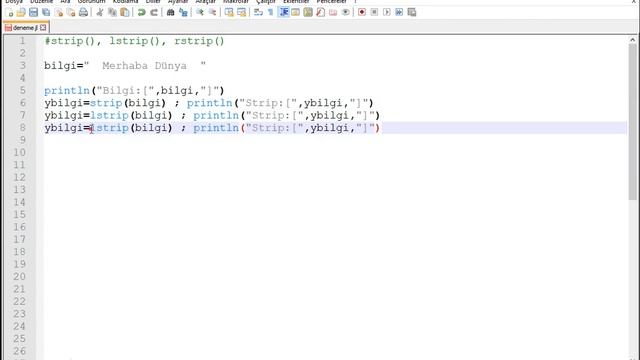This screenshot has height=360, width=640.
Task: Click the Save All icon
Action: tap(46, 12)
